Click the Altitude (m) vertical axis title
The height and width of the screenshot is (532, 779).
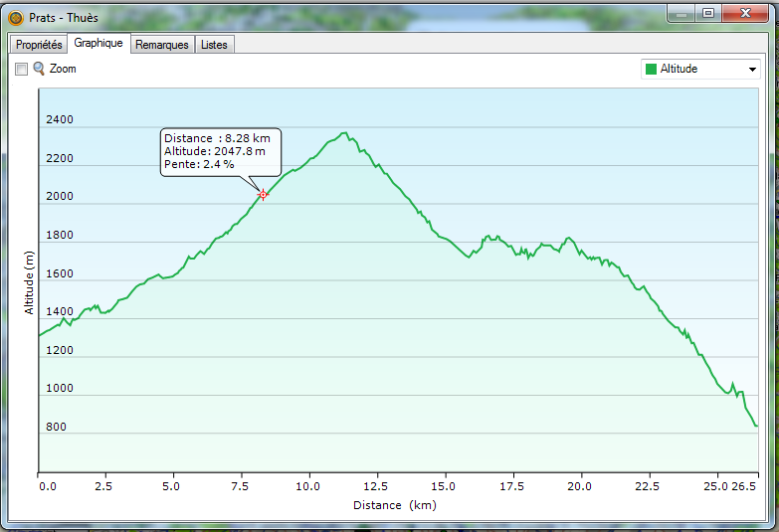30,281
